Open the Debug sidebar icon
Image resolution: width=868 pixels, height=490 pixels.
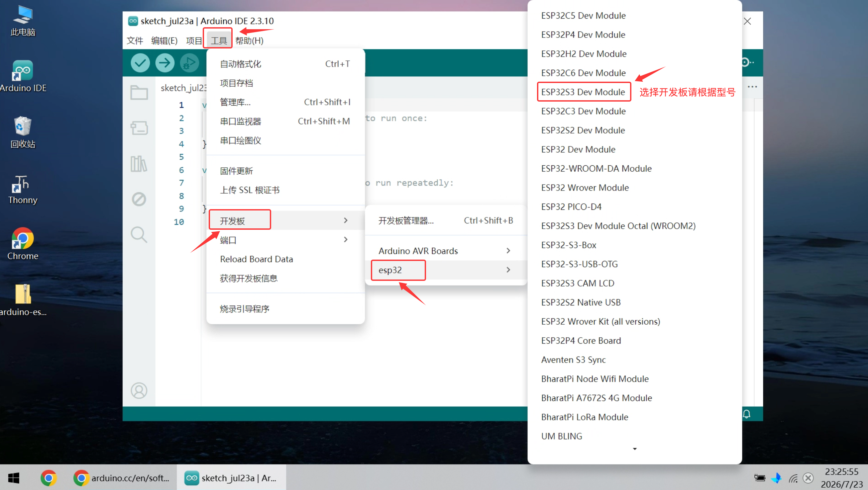click(x=139, y=199)
